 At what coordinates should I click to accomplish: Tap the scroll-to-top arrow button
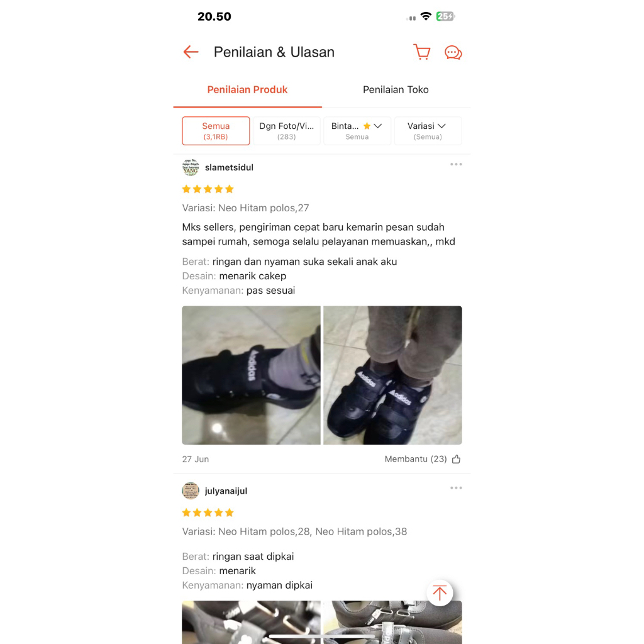[x=440, y=592]
